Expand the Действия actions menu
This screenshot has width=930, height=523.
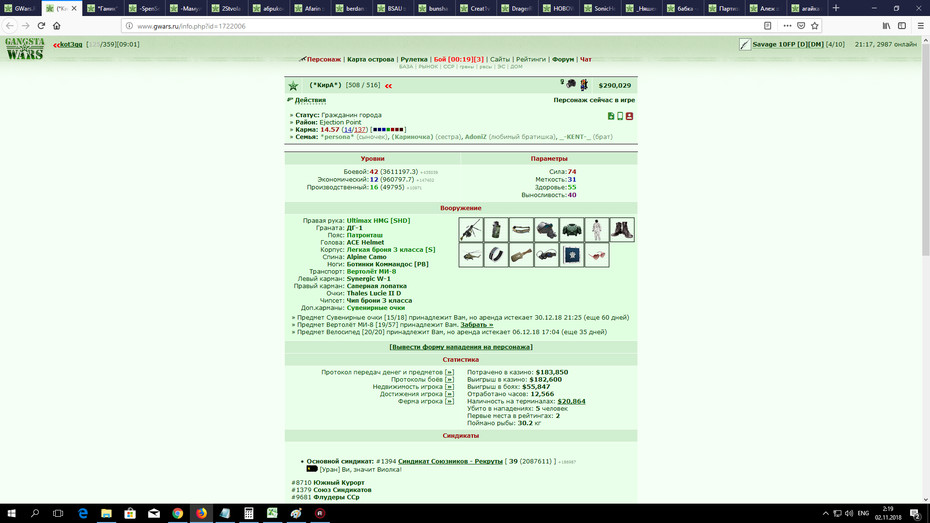click(x=310, y=100)
